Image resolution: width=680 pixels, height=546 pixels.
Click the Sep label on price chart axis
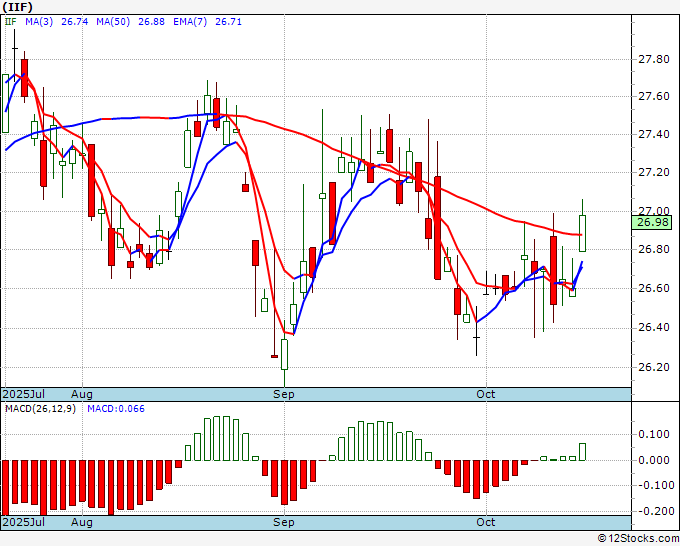[284, 394]
